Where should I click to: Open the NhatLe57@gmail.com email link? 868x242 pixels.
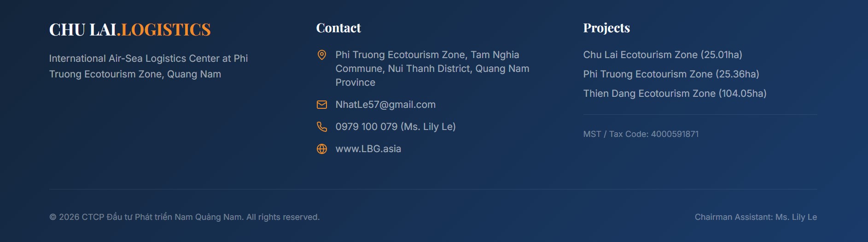click(385, 105)
